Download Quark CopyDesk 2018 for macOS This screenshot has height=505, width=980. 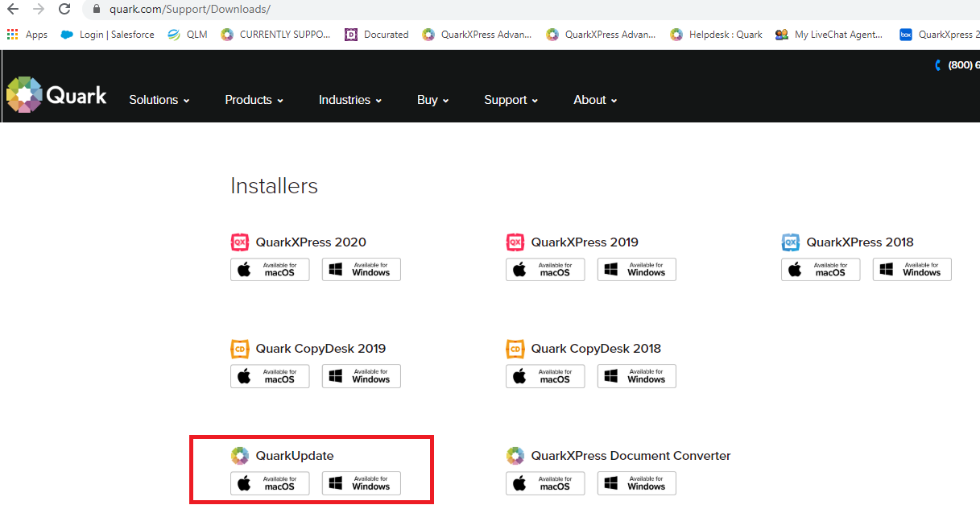(545, 376)
